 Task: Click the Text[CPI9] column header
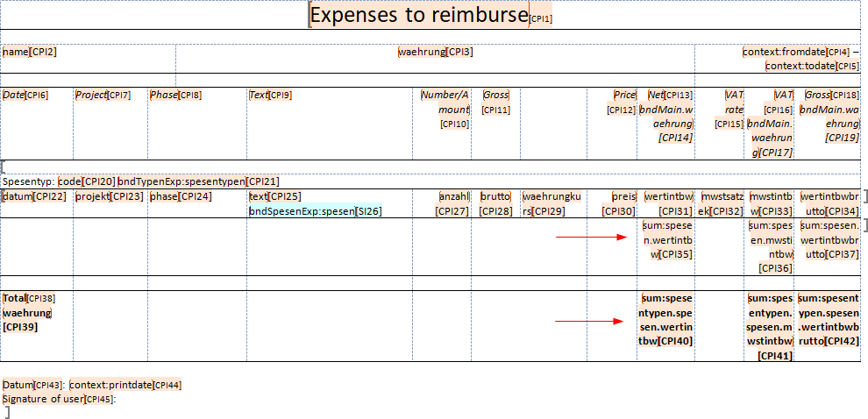pos(269,95)
